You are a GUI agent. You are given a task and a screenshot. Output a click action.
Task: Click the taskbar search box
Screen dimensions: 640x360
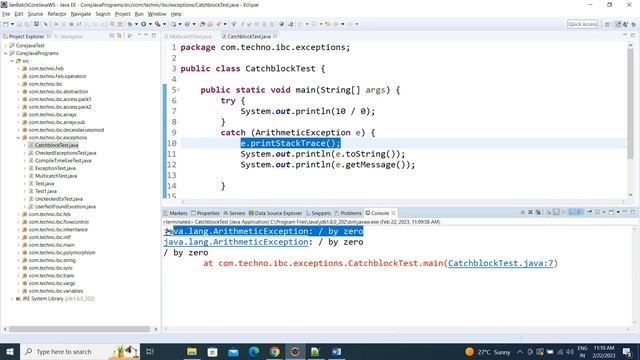80,351
